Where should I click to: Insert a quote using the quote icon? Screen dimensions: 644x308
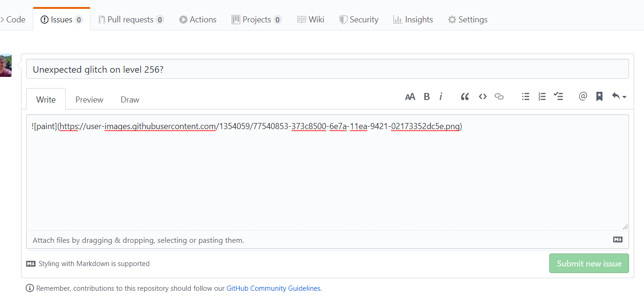click(465, 97)
